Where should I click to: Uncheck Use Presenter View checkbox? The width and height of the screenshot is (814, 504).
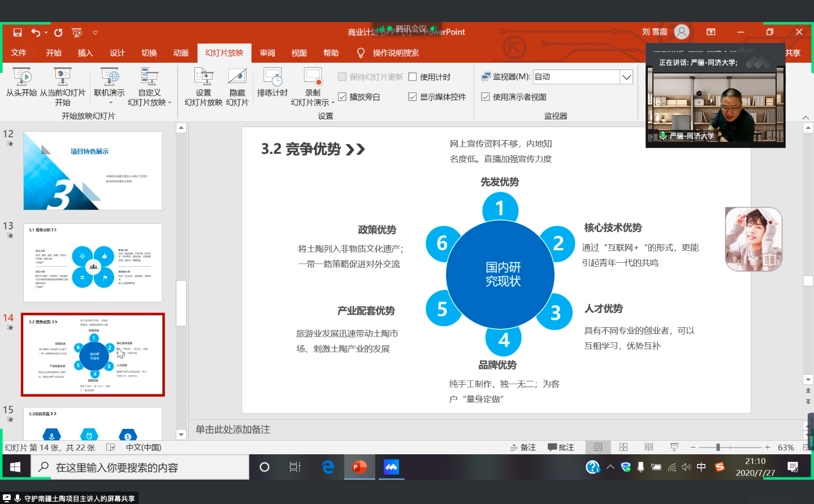(486, 97)
